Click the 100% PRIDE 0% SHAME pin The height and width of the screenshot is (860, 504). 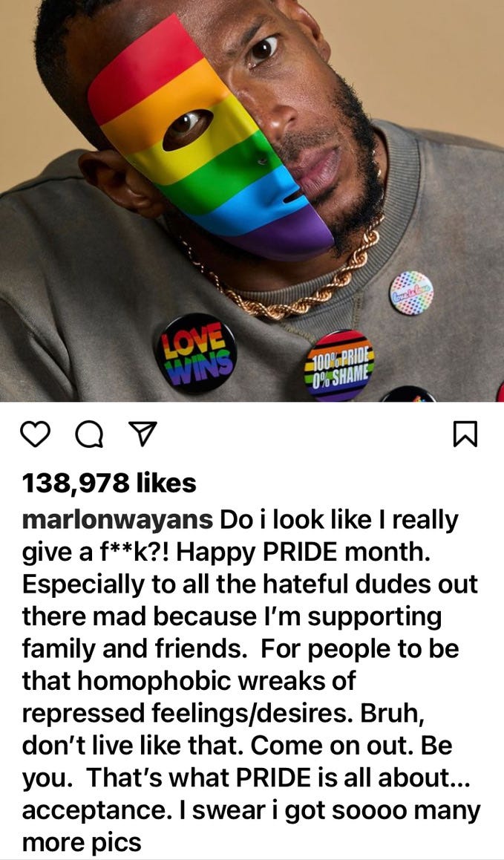(x=340, y=365)
